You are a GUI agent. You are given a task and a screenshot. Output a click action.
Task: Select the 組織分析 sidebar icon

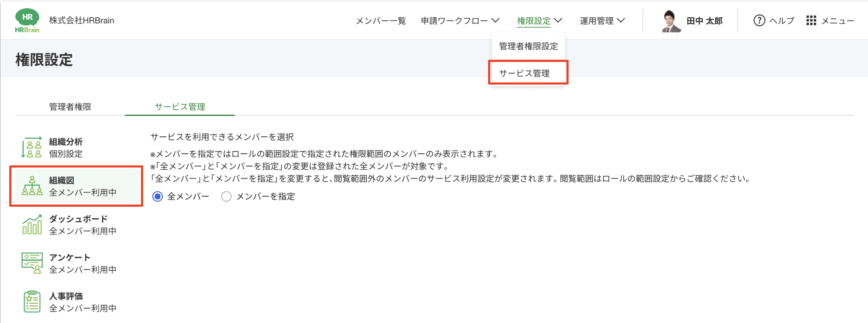tap(32, 147)
